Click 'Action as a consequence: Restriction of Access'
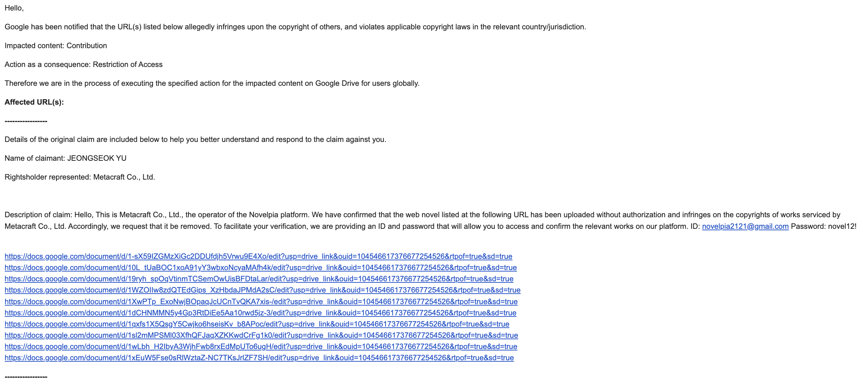The height and width of the screenshot is (378, 868). point(84,64)
